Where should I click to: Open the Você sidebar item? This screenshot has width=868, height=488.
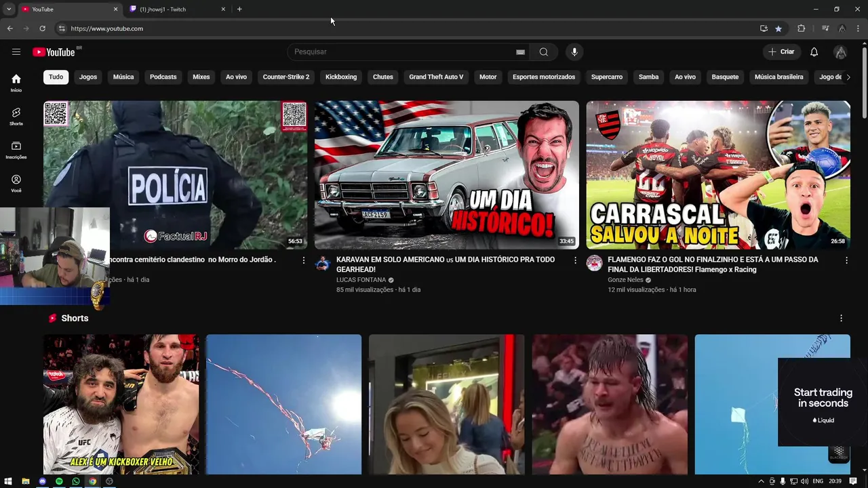pos(16,183)
